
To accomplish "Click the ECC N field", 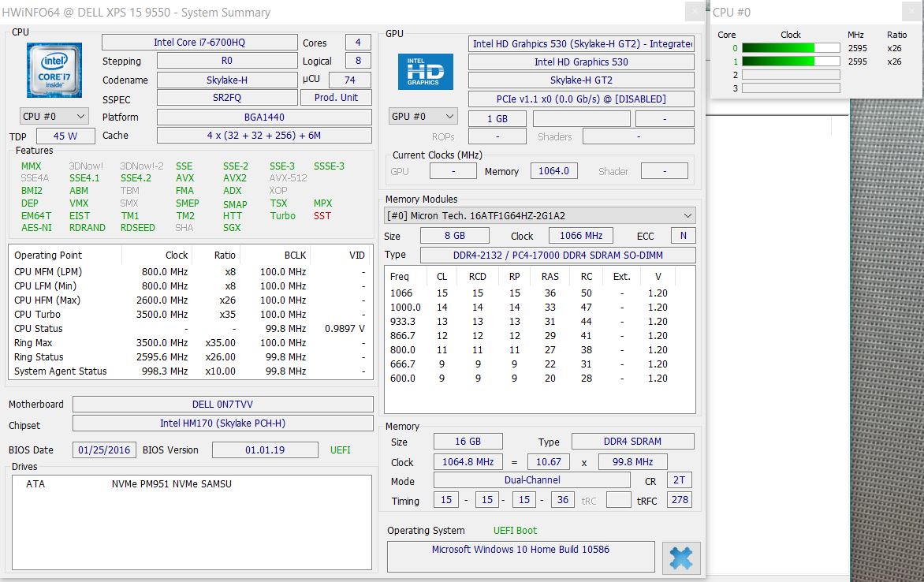I will (684, 235).
